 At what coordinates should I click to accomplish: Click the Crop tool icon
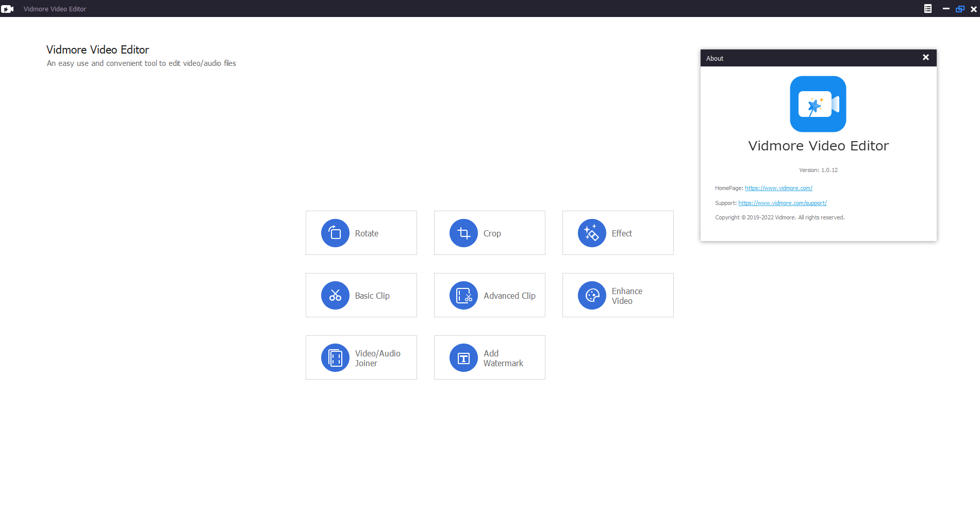tap(463, 233)
